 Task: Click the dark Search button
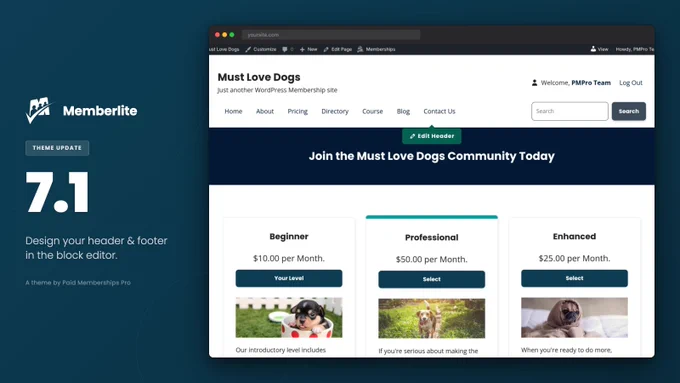[x=629, y=111]
